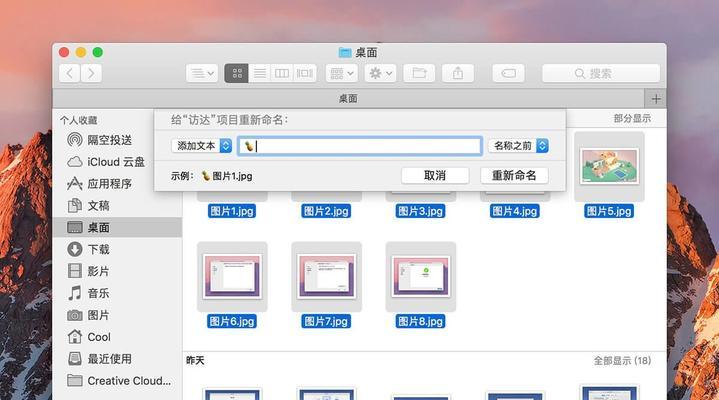Open the item arrangement dropdown
The image size is (719, 400).
coord(342,73)
